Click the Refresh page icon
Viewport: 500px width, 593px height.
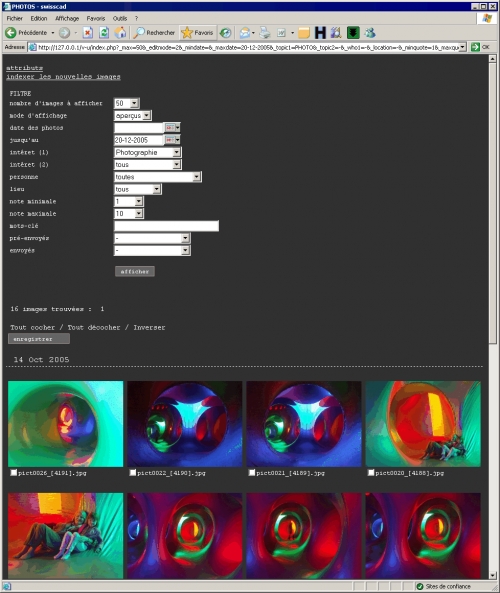click(x=104, y=33)
